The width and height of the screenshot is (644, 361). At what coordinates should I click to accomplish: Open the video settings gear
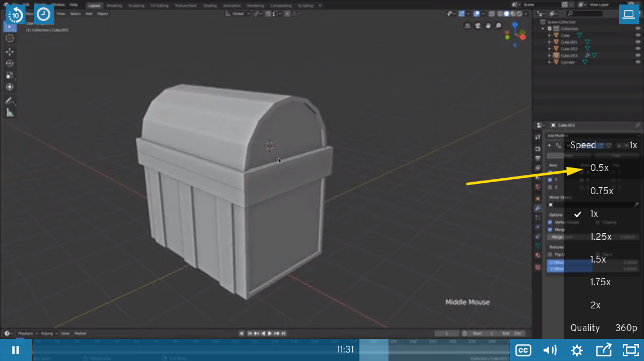click(x=577, y=350)
